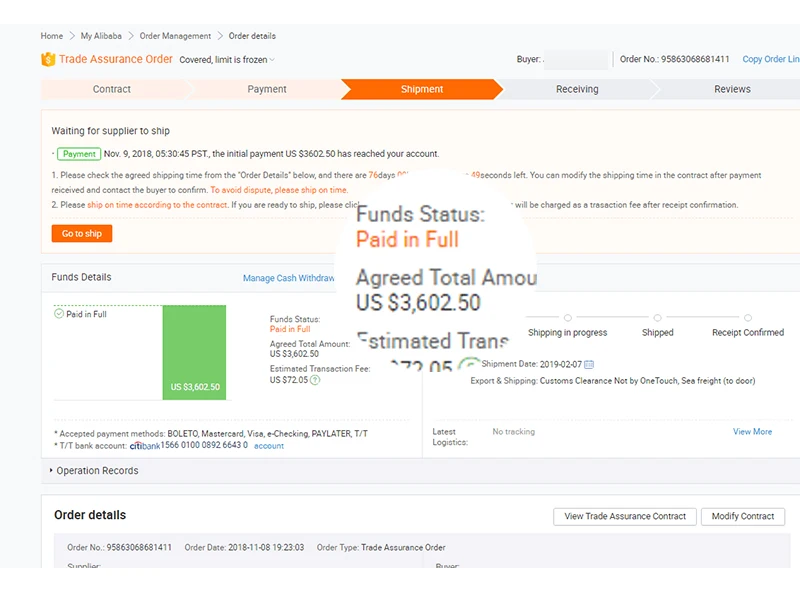Click the help icon next to US $72.05
This screenshot has height=591, width=800.
[315, 380]
